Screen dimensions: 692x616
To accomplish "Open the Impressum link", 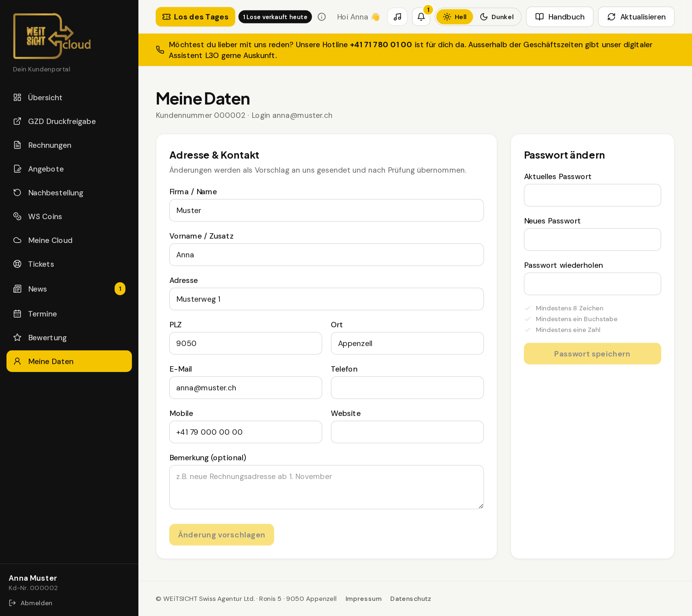I will pos(363,599).
